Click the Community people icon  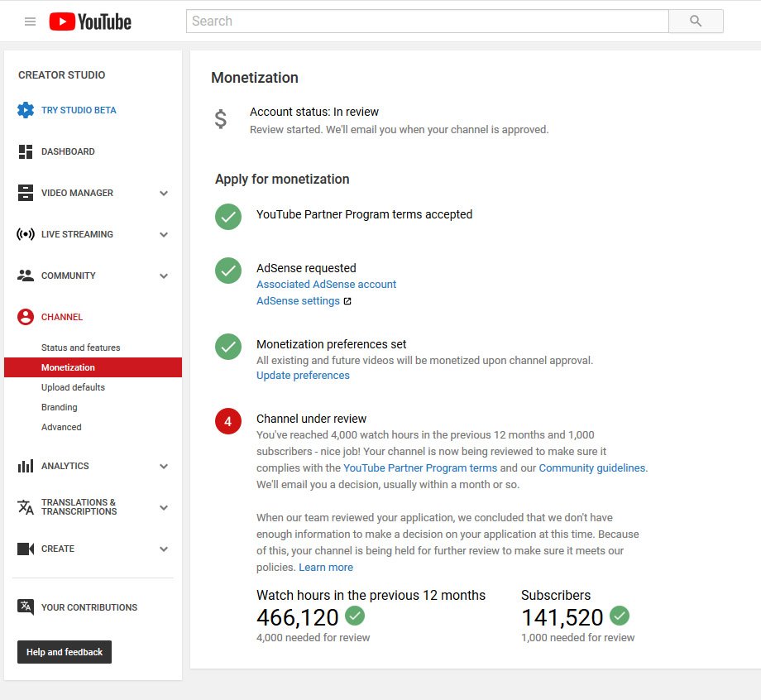26,276
